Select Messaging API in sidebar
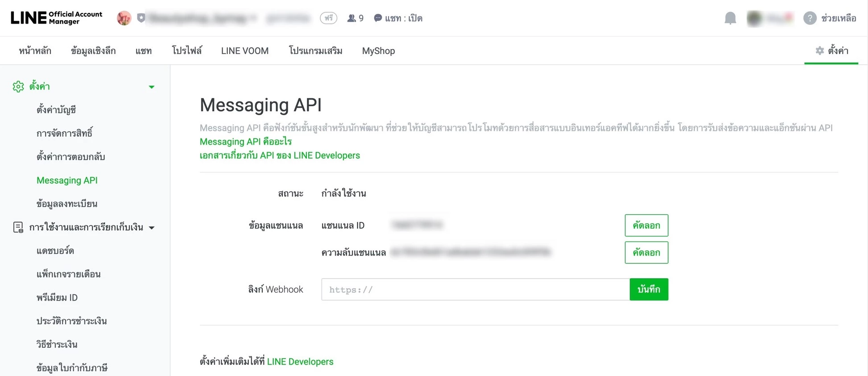 click(67, 180)
